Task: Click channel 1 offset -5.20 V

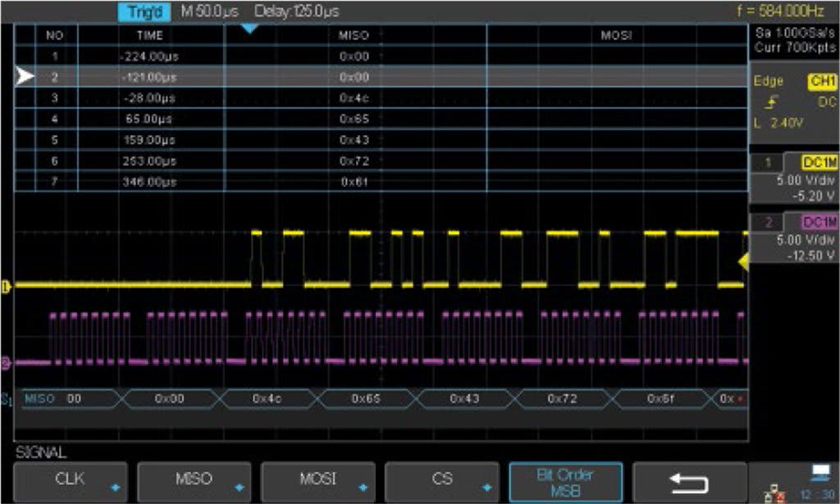Action: point(813,197)
